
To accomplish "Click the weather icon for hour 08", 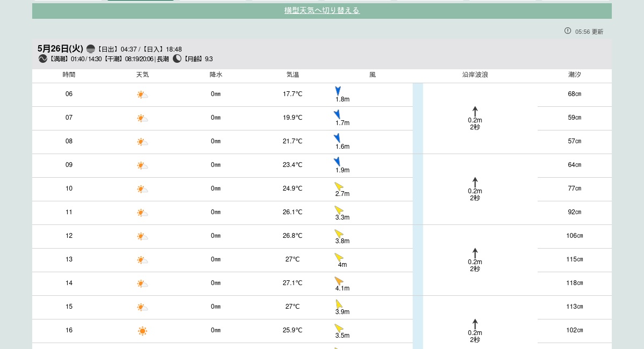I will pos(142,142).
